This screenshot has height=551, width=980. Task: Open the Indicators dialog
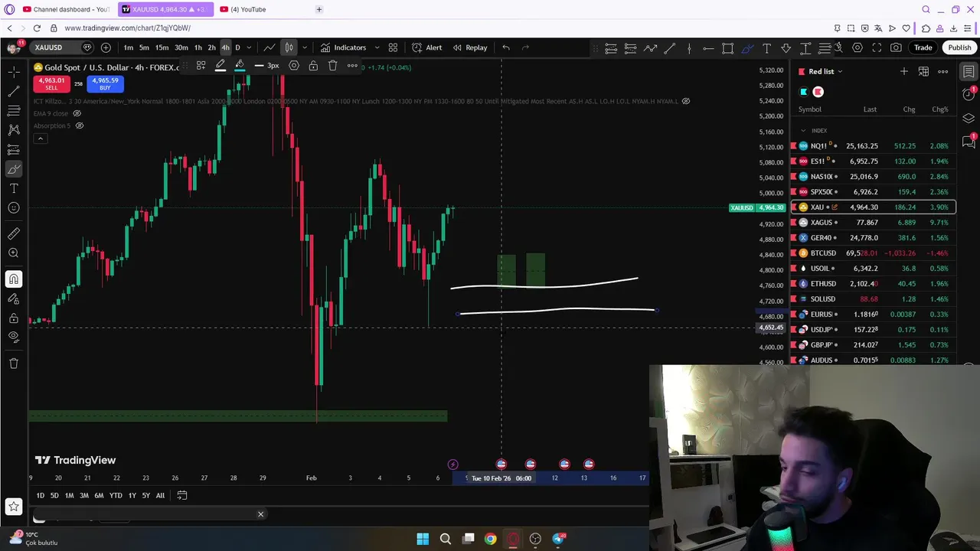pos(343,47)
